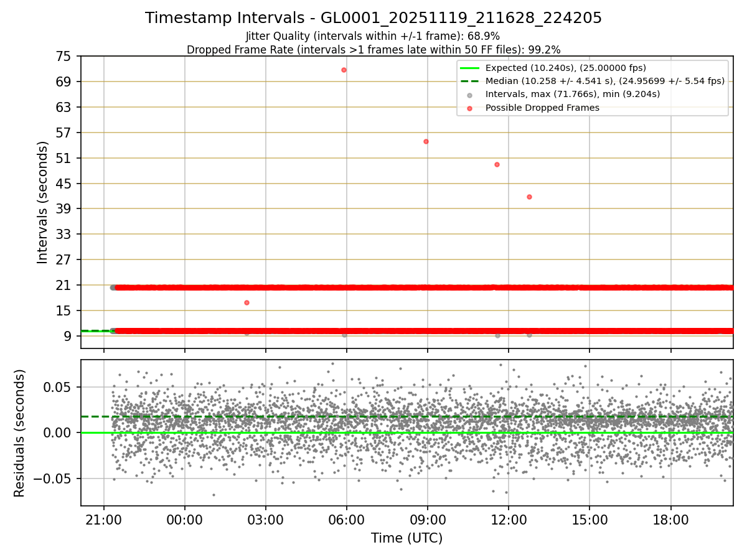Viewport: 747px width, 560px height.
Task: Click the 06:00 x-axis tick label
Action: pos(347,519)
